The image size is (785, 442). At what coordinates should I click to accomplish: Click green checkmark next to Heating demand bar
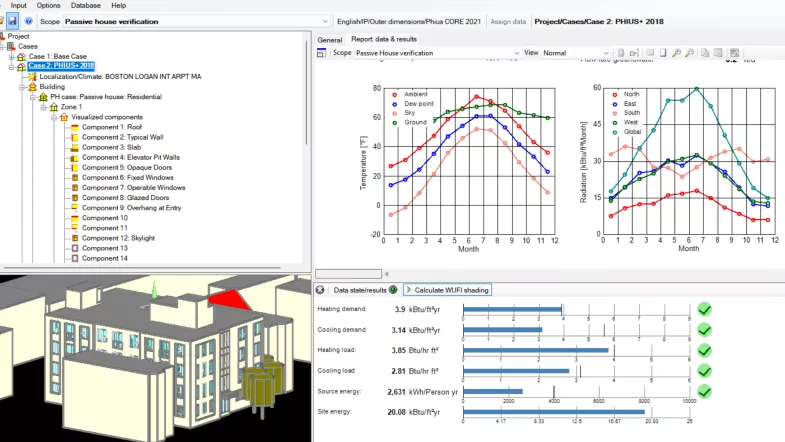tap(704, 309)
